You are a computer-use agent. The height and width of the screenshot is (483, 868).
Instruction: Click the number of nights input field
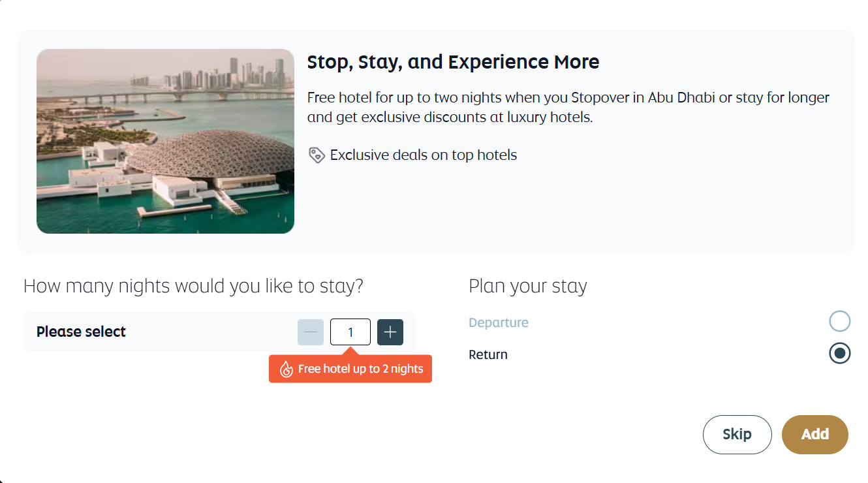point(350,332)
